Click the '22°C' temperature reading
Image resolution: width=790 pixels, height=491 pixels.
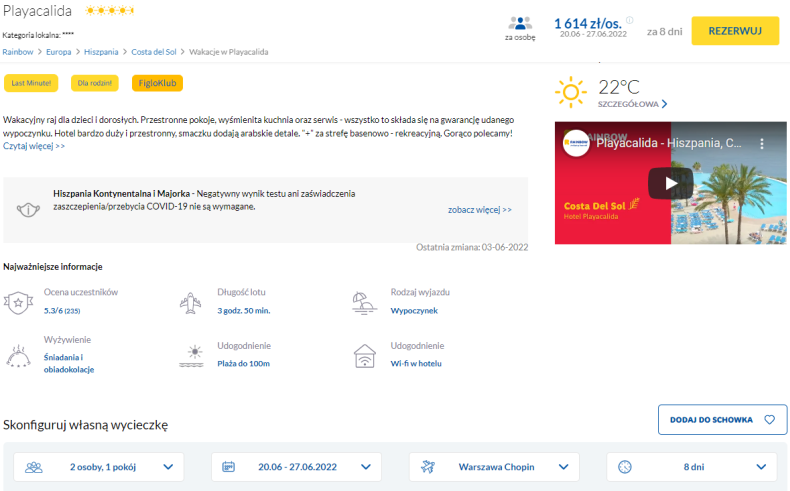point(619,87)
